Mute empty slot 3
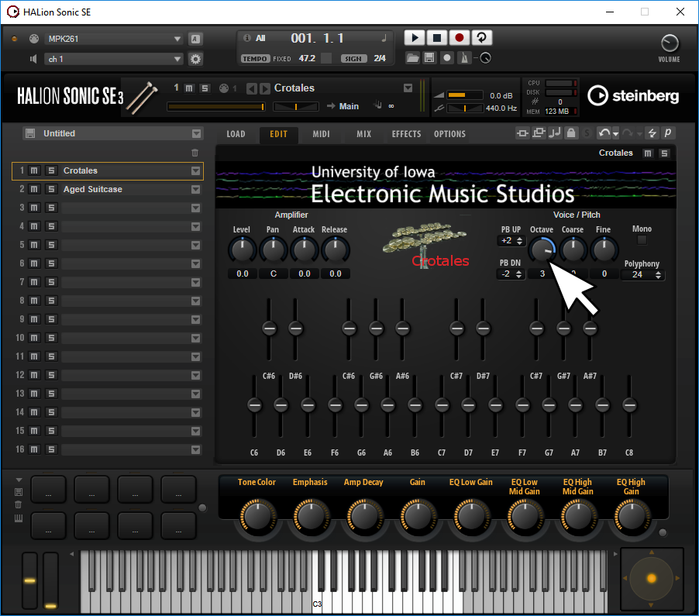Screen dimensions: 699x616 coord(34,208)
